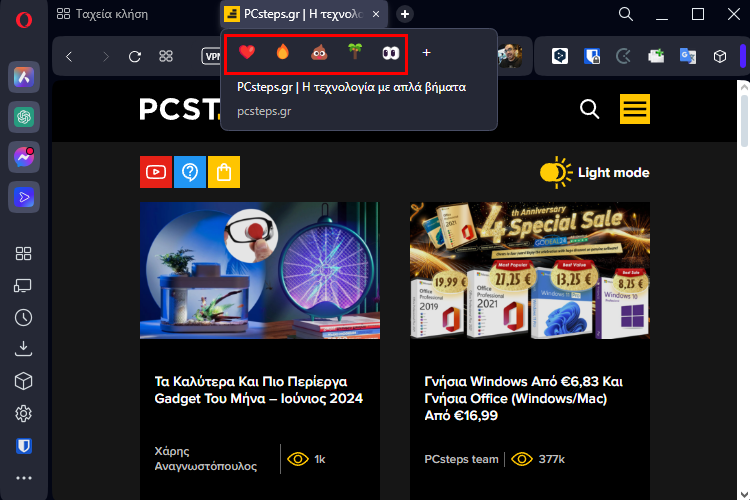Add the heart emoji to the tab
The image size is (750, 500).
[247, 52]
